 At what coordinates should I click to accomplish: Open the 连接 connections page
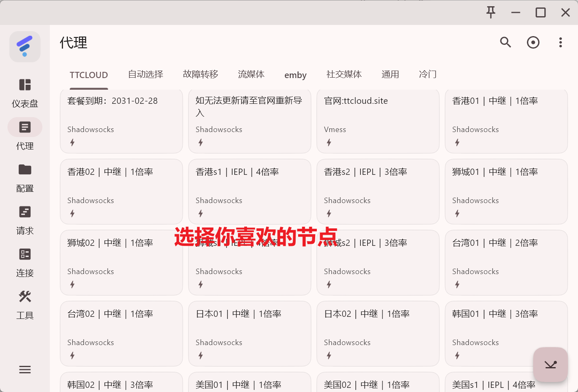[25, 262]
